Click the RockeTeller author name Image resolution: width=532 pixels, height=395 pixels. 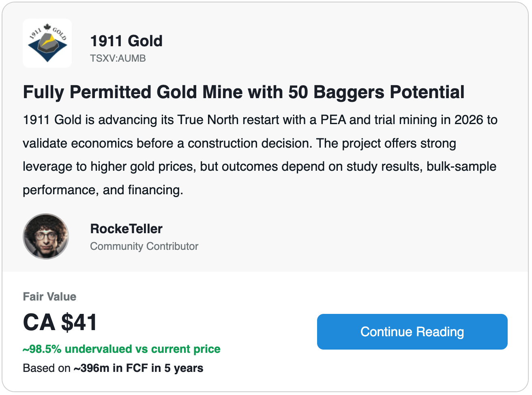click(126, 229)
